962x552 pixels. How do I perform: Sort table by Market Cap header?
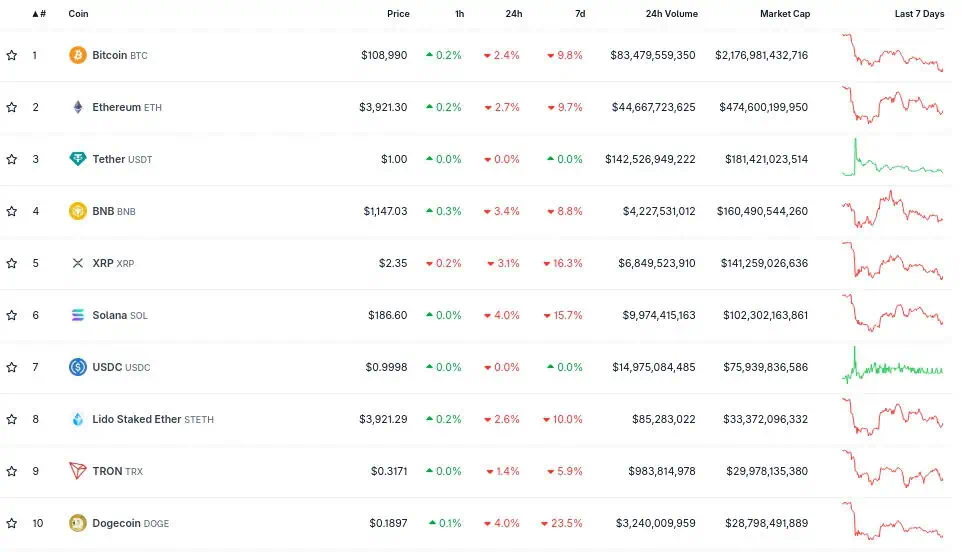click(784, 14)
